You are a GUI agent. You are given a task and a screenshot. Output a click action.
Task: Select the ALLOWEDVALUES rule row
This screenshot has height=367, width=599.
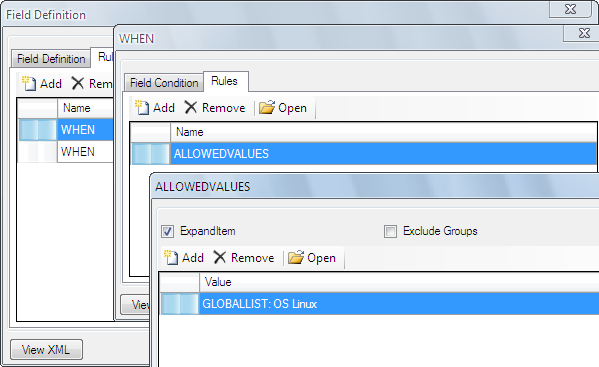[364, 154]
